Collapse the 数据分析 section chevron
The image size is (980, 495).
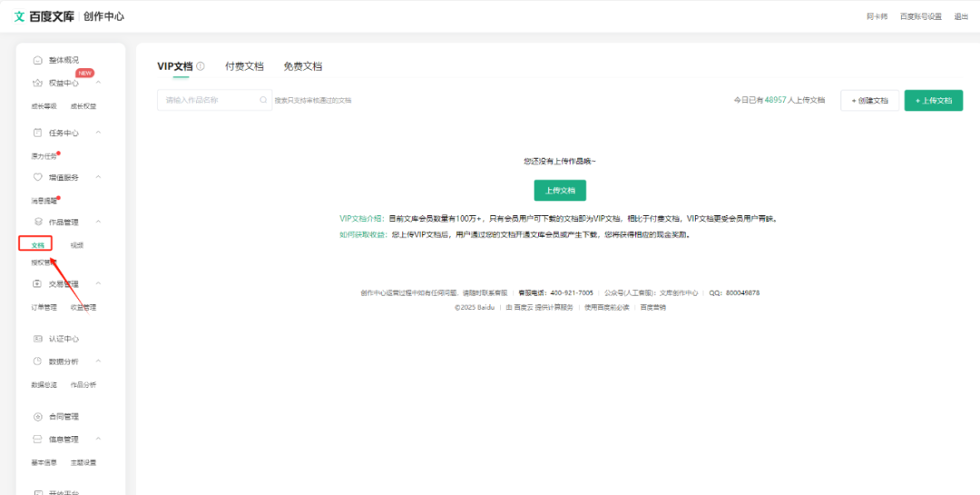(x=98, y=361)
